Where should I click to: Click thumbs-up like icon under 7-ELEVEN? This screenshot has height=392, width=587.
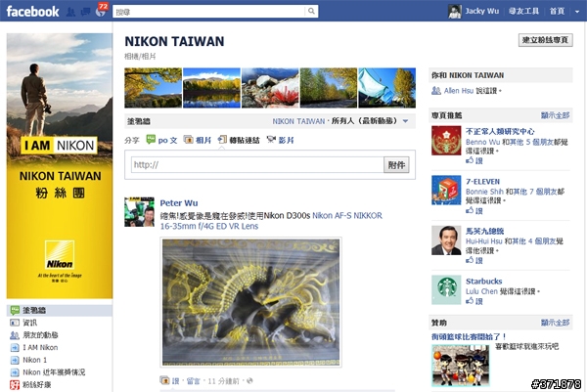[470, 210]
